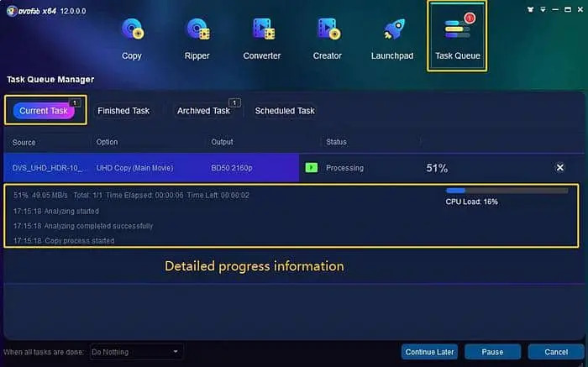Click the red notification badge on Task Queue
Image resolution: width=588 pixels, height=367 pixels.
pos(469,18)
